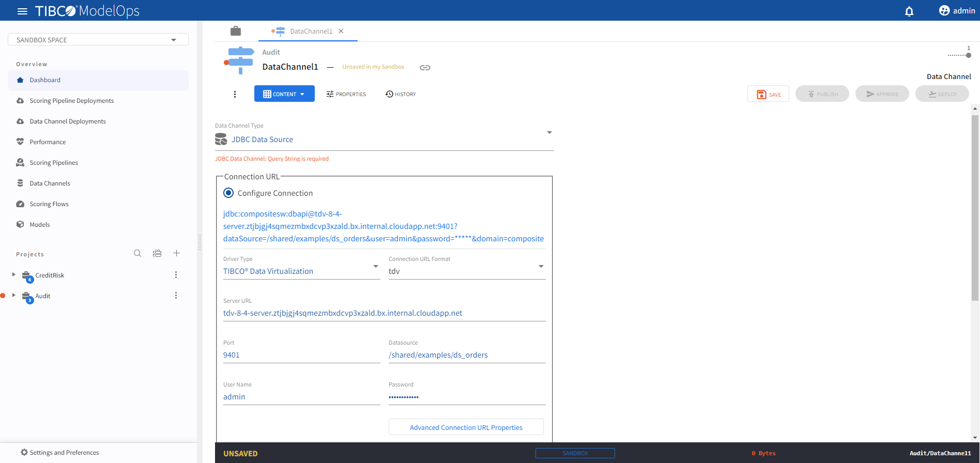Open Advanced Connection URL Properties
Image resolution: width=980 pixels, height=463 pixels.
[x=466, y=427]
